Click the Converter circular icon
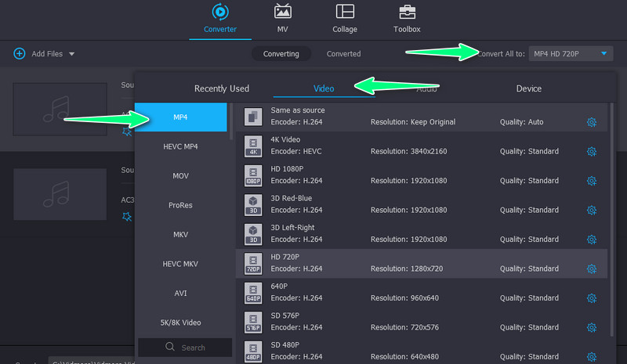627x364 pixels. click(x=219, y=12)
